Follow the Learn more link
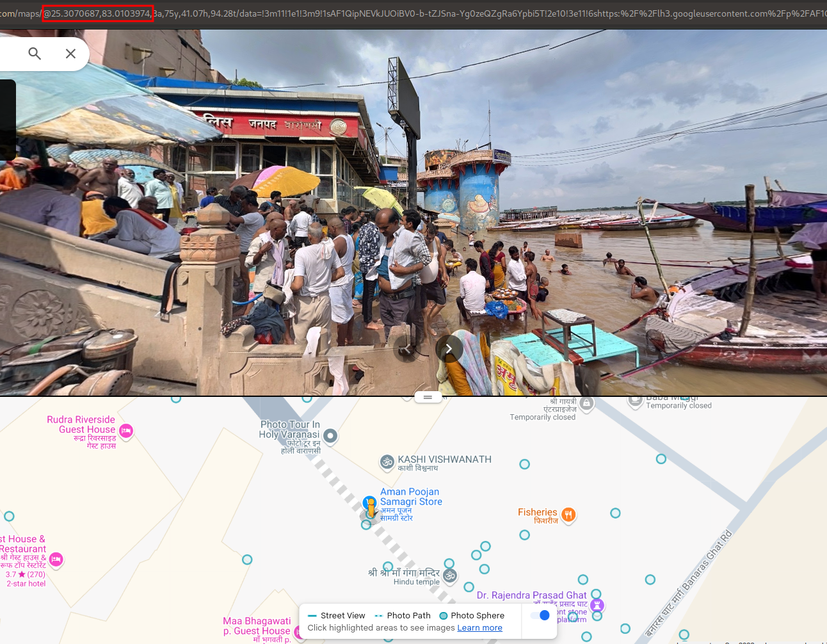The width and height of the screenshot is (827, 644). point(479,627)
